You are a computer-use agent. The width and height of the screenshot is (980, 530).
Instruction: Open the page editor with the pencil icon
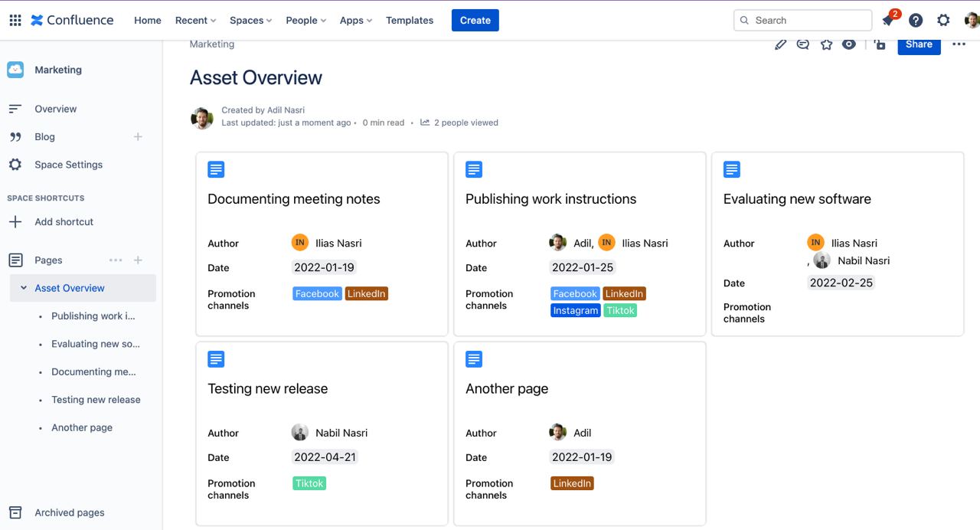780,44
